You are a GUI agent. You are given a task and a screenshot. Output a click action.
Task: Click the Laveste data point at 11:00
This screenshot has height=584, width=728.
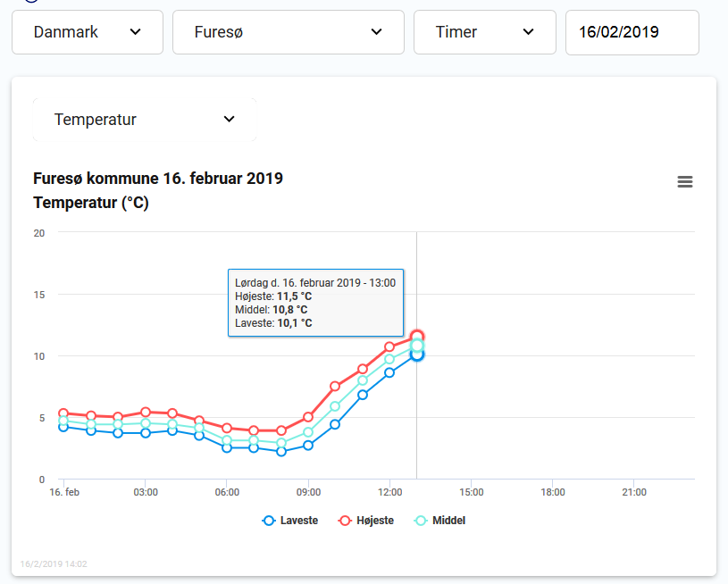363,395
